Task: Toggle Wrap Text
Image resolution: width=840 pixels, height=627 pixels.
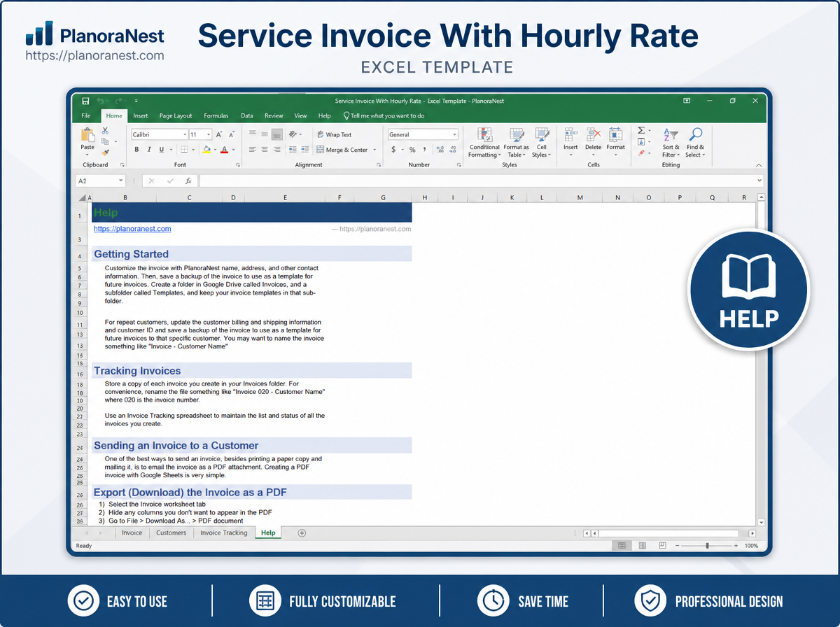Action: (334, 134)
